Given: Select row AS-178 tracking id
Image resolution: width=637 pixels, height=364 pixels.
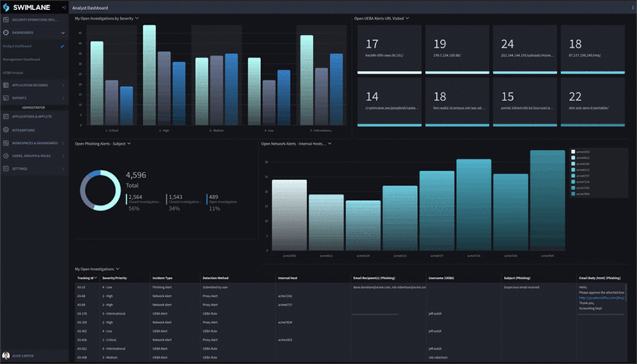Looking at the screenshot, I should pyautogui.click(x=82, y=314).
